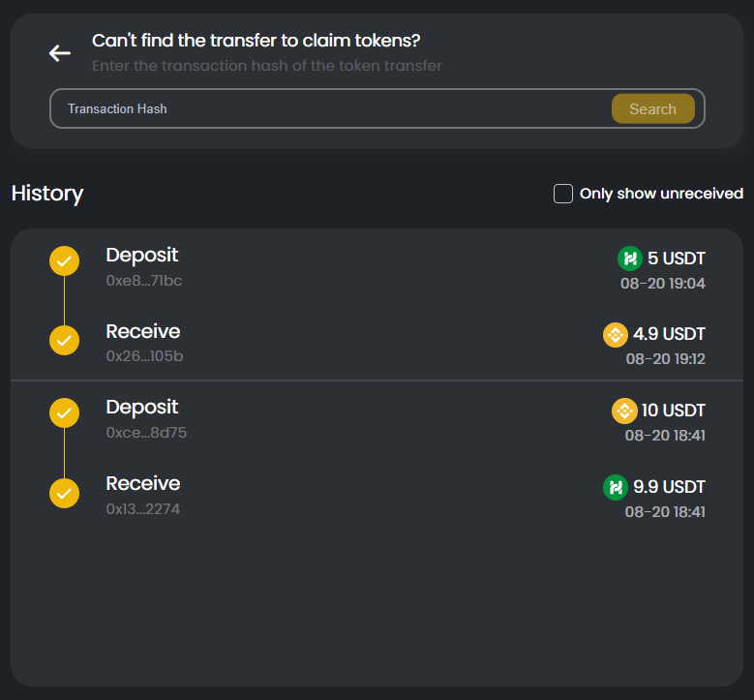Enable the Only show unreceived checkbox
754x700 pixels.
(x=563, y=194)
